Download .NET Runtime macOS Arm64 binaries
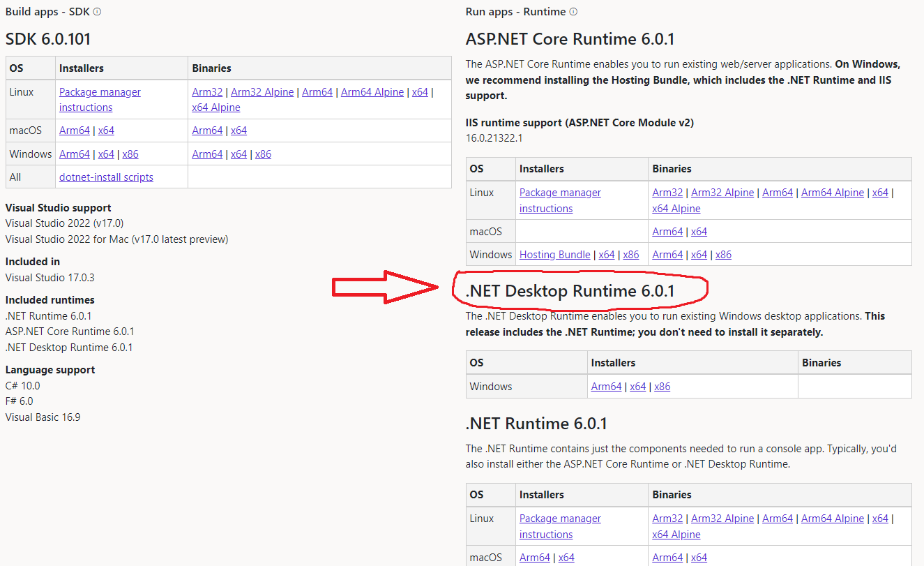Image resolution: width=924 pixels, height=566 pixels. pos(667,558)
